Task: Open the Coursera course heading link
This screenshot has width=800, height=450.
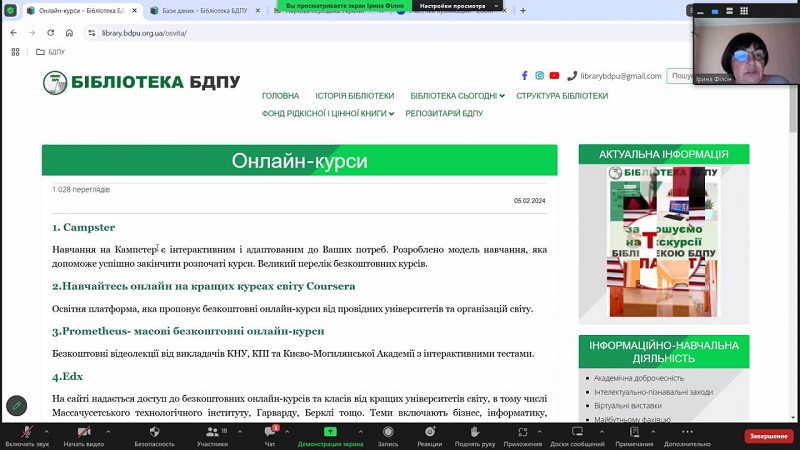Action: click(204, 286)
